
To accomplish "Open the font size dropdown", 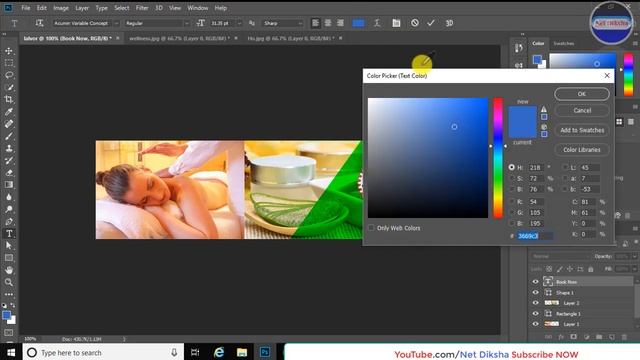I will pyautogui.click(x=239, y=23).
